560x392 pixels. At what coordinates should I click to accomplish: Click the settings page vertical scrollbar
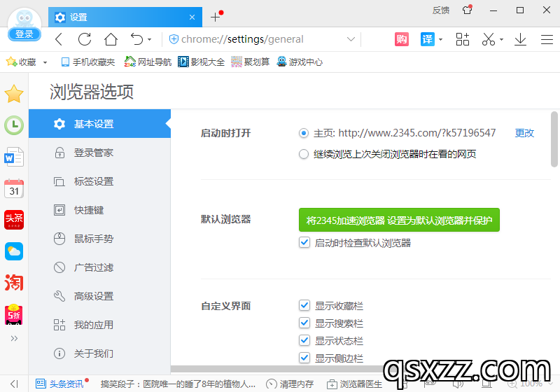coord(554,139)
